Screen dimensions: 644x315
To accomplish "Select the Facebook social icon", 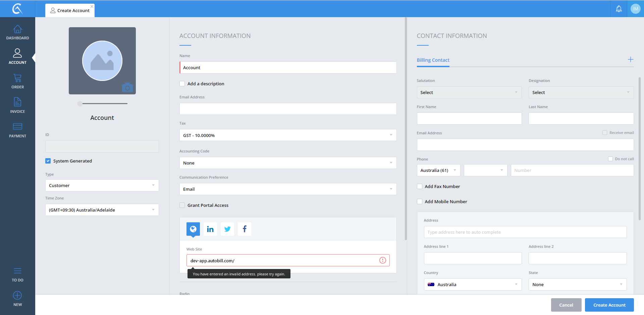I will tap(245, 229).
